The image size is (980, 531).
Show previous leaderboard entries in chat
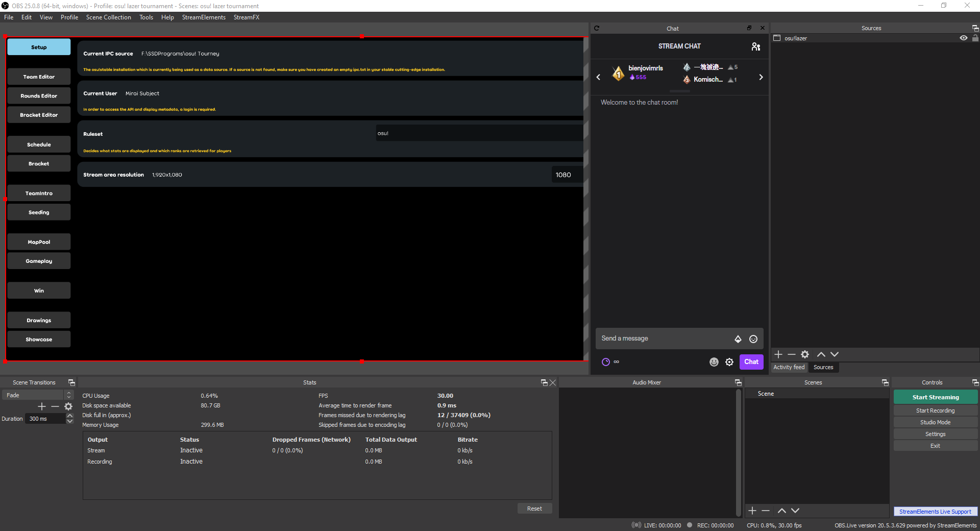(598, 77)
